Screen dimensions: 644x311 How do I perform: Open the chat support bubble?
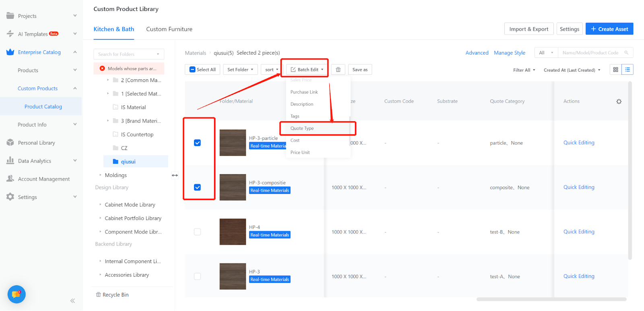point(17,295)
